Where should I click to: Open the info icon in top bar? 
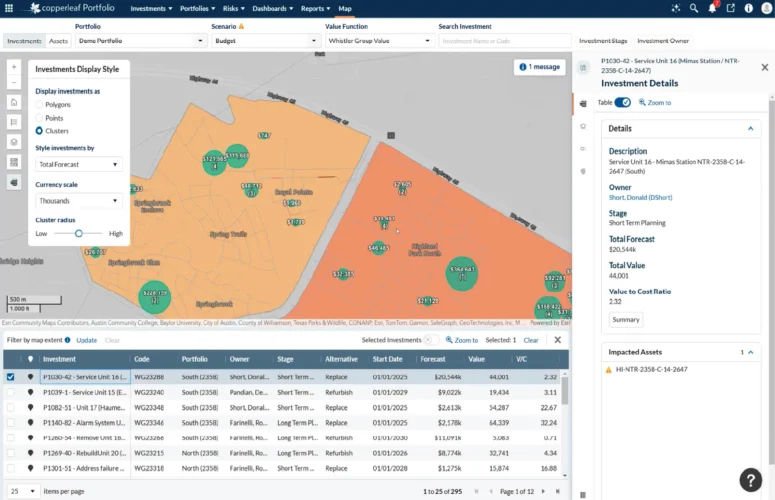tap(749, 8)
